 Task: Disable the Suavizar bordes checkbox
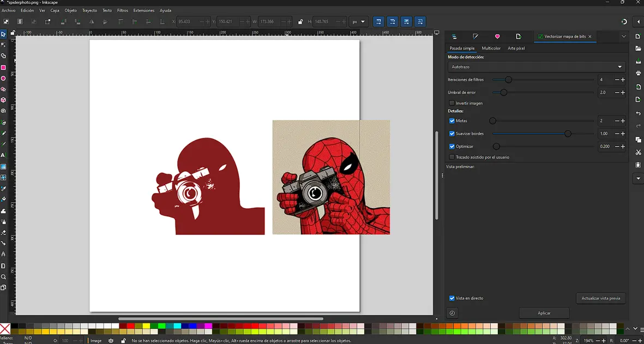point(453,133)
